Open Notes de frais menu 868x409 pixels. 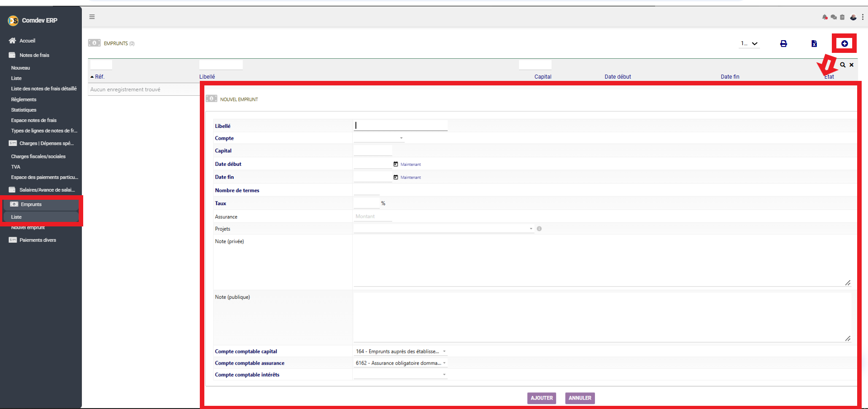(34, 55)
